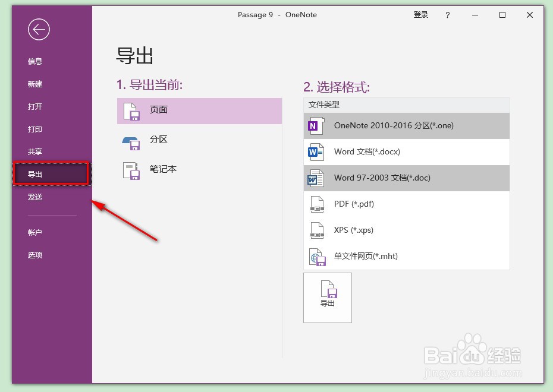This screenshot has height=392, width=553.
Task: Select XPS (*.xps) format
Action: (x=406, y=230)
